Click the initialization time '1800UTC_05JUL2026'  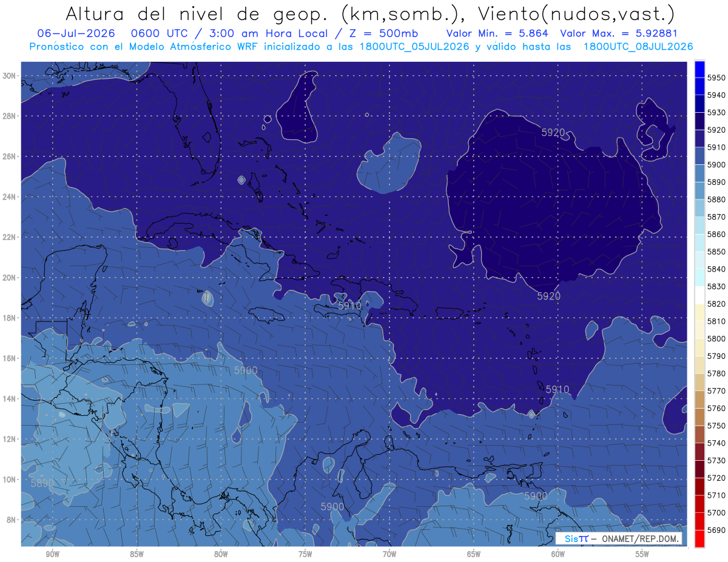tap(414, 47)
